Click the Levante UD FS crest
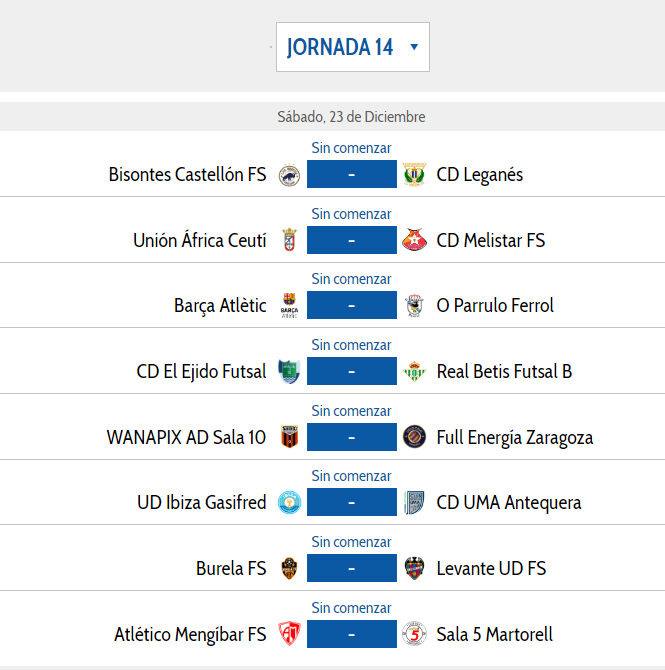665x670 pixels. 414,569
